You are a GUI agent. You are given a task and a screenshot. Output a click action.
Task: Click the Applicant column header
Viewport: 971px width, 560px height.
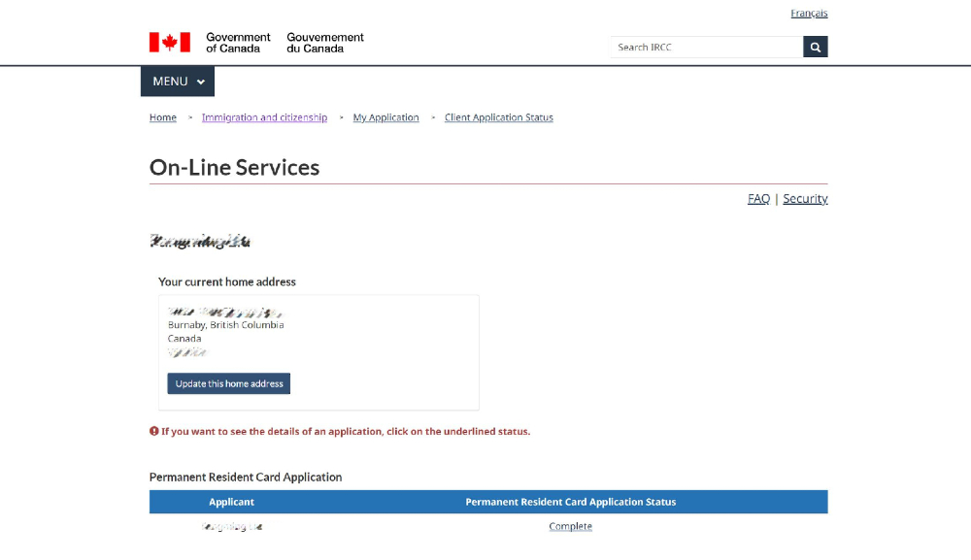pos(232,502)
